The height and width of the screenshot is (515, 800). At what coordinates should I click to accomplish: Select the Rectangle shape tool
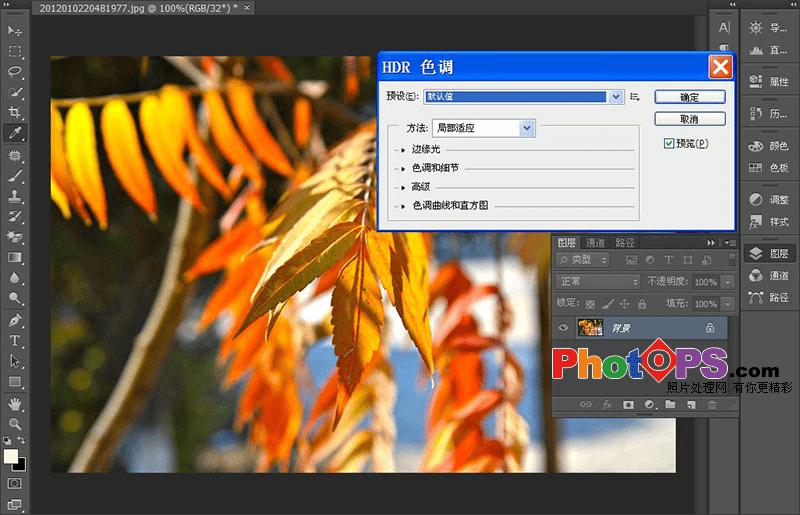tap(15, 382)
